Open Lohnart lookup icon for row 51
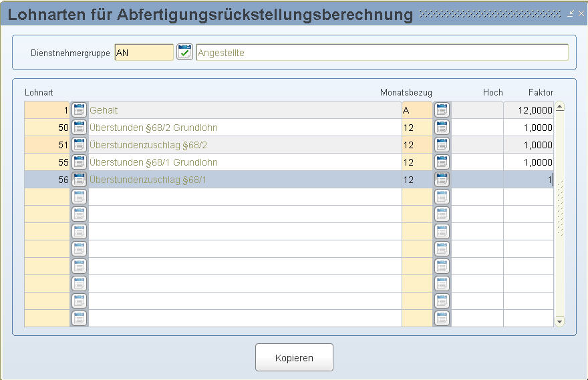Screen dimensions: 588x380 point(80,145)
